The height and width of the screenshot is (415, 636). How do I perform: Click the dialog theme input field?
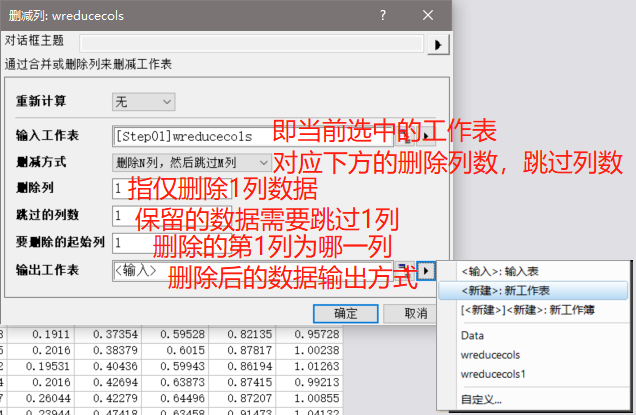tap(251, 44)
